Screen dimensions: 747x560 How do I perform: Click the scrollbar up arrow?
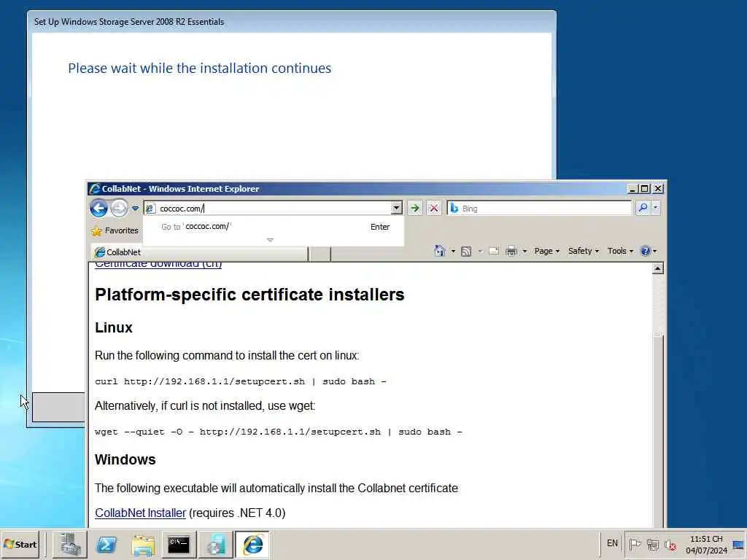coord(658,268)
